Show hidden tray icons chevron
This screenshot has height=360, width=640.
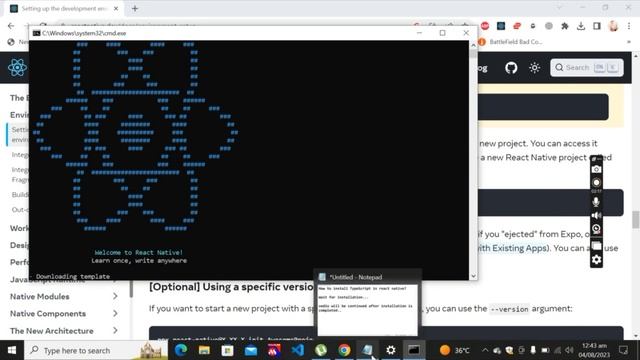[485, 350]
